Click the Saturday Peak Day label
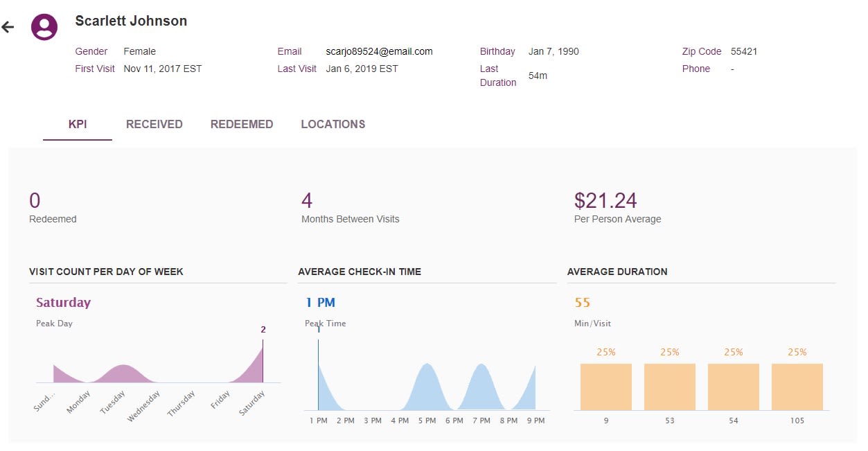868x451 pixels. coord(63,303)
